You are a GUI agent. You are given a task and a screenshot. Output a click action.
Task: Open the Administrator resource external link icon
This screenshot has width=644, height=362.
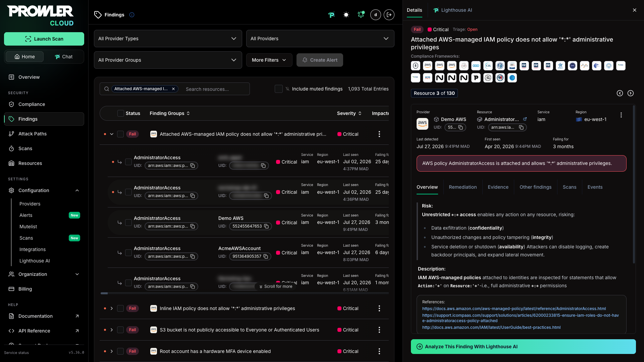pos(525,119)
